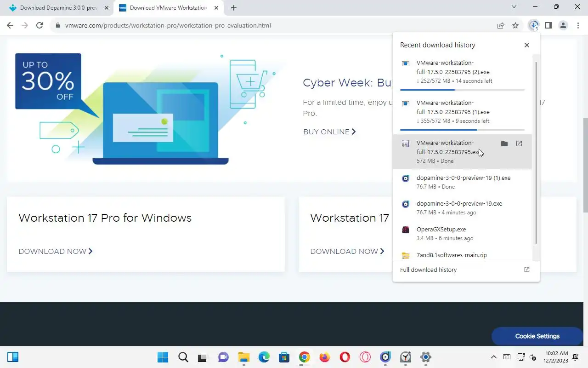Image resolution: width=588 pixels, height=368 pixels.
Task: Open OperaGXSetup.exe download
Action: click(462, 234)
